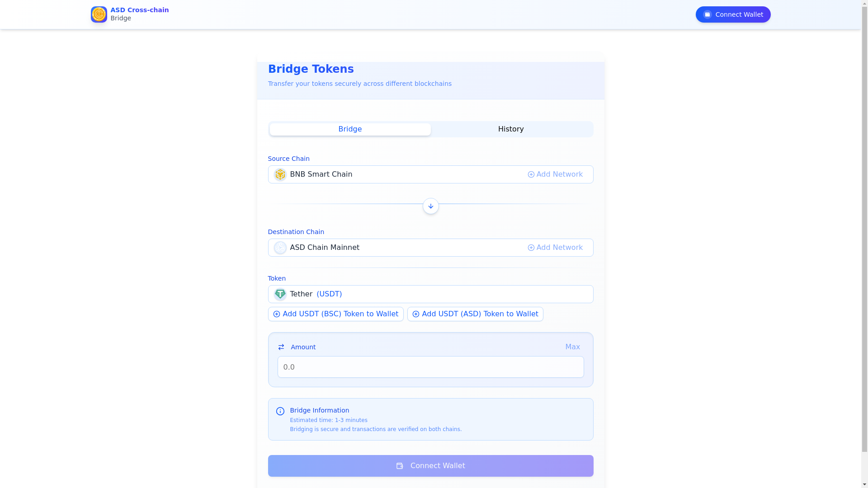Focus the Amount input field
This screenshot has width=868, height=488.
point(431,367)
